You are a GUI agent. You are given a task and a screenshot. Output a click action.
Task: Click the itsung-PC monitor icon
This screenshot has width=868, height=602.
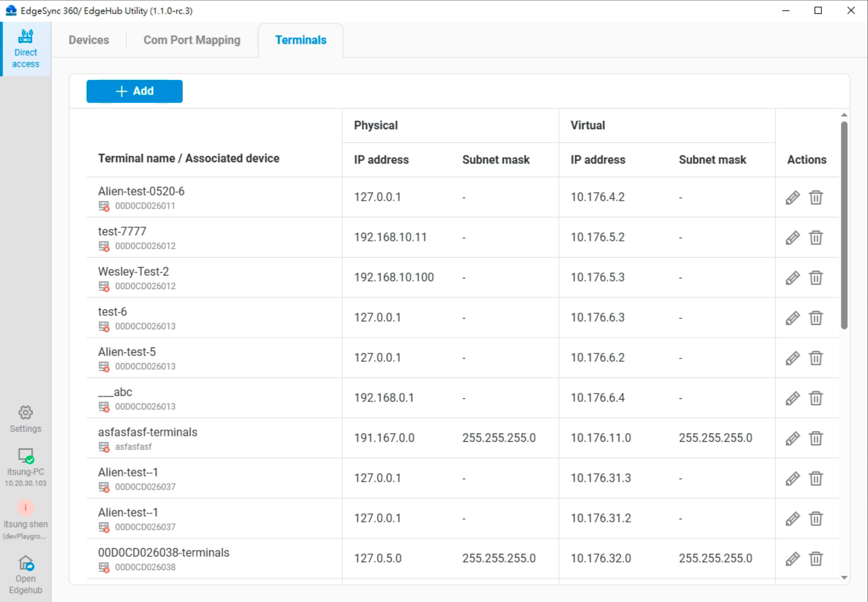click(x=26, y=456)
